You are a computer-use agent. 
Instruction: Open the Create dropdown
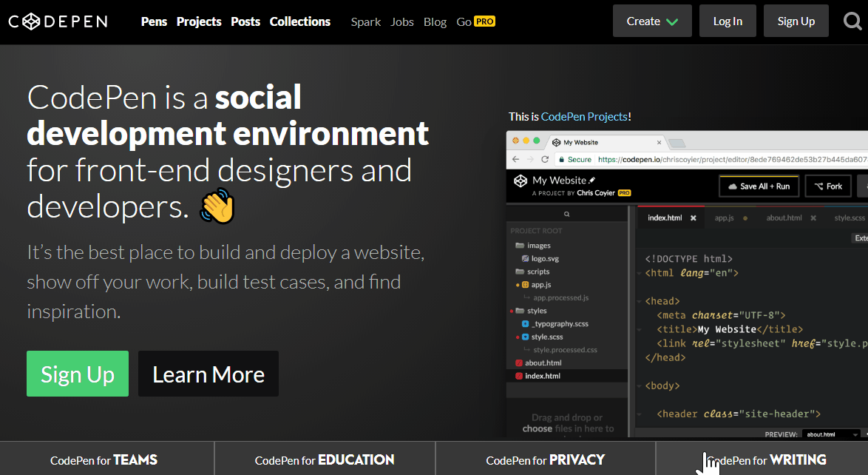[652, 21]
